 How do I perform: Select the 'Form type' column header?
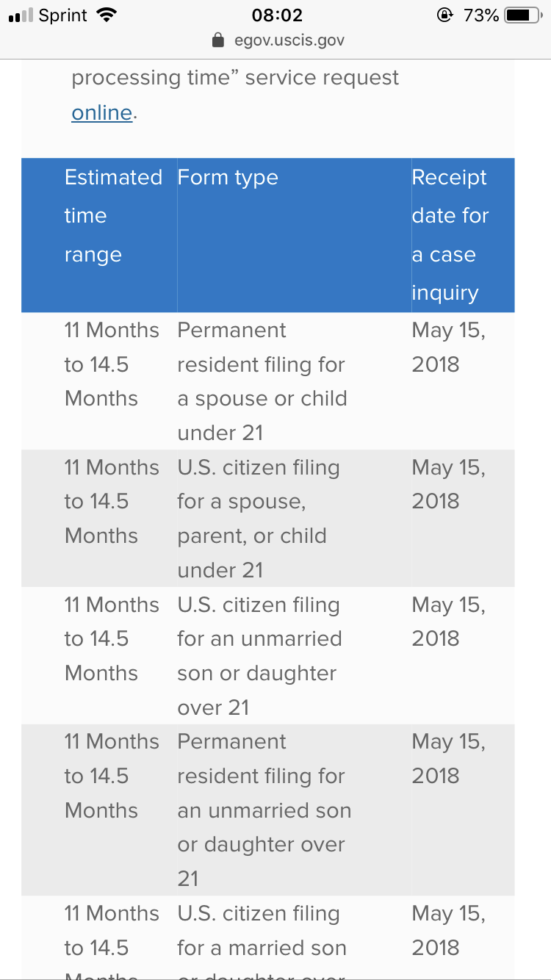pyautogui.click(x=228, y=178)
